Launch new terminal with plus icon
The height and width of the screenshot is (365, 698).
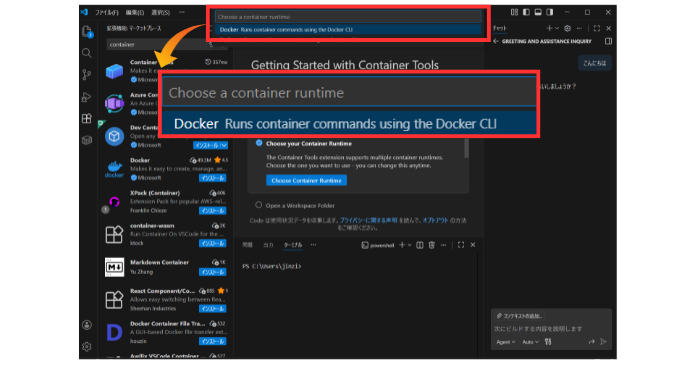[402, 245]
